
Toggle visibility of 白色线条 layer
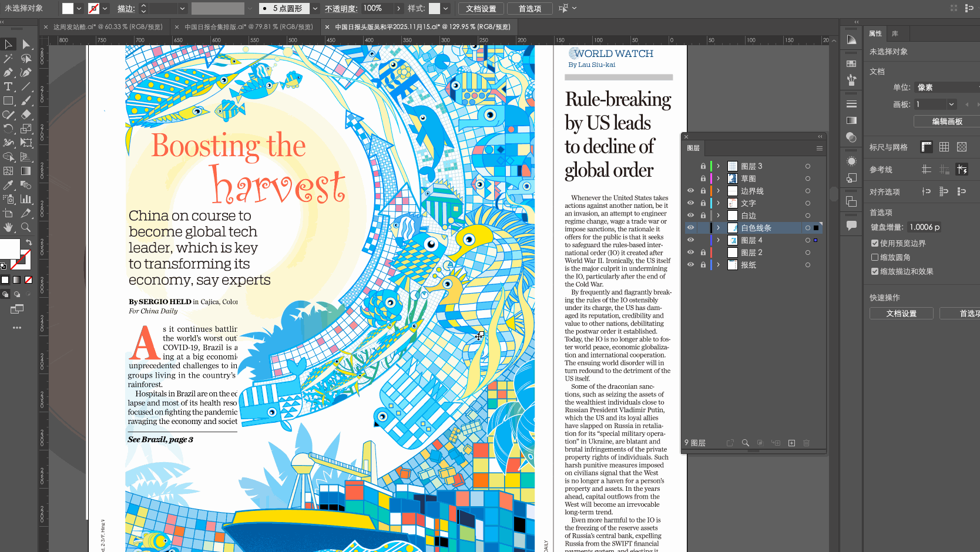(690, 228)
